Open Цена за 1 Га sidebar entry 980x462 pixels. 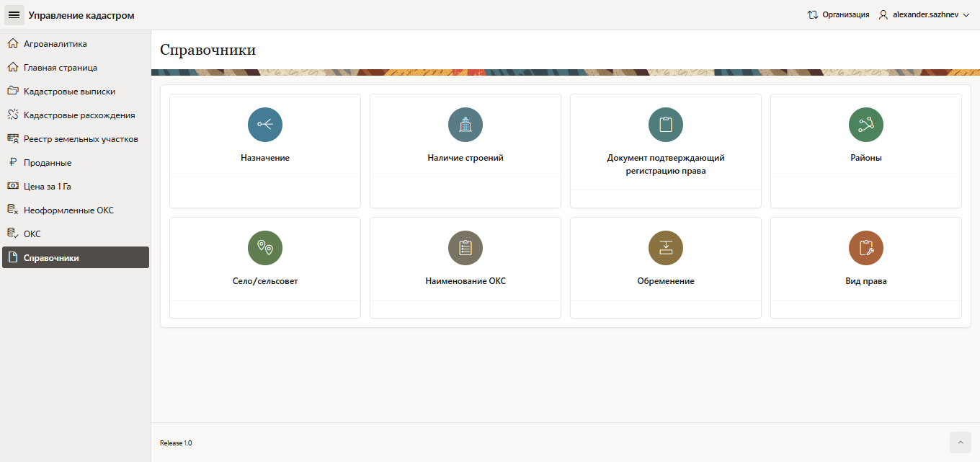pyautogui.click(x=48, y=187)
